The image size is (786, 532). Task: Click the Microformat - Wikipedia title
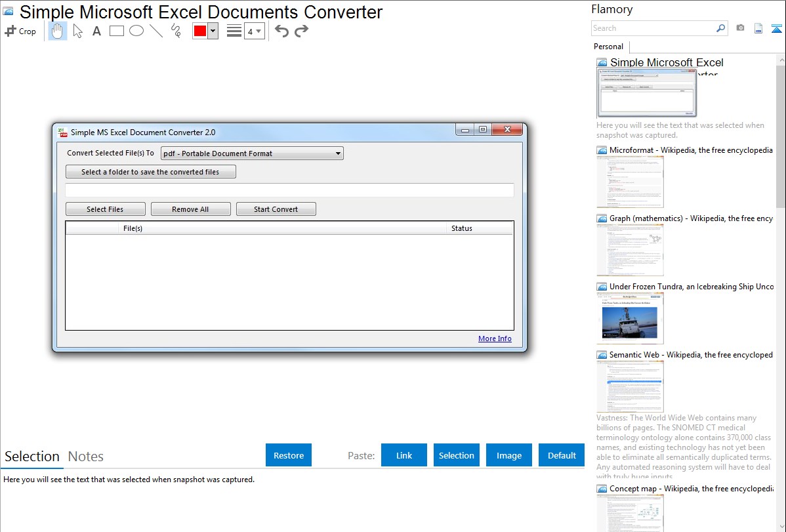[691, 150]
